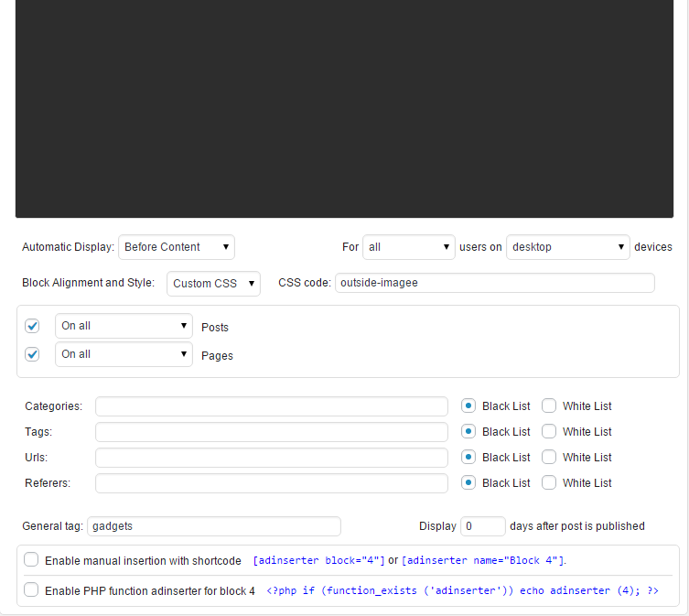Select White List for Tags
Screen dimensions: 689x616
pyautogui.click(x=549, y=431)
